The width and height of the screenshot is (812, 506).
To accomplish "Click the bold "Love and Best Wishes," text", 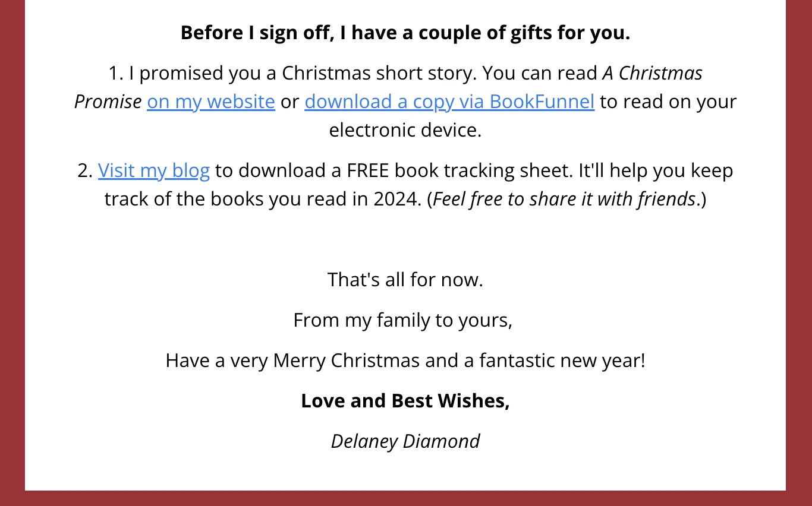I will coord(405,401).
